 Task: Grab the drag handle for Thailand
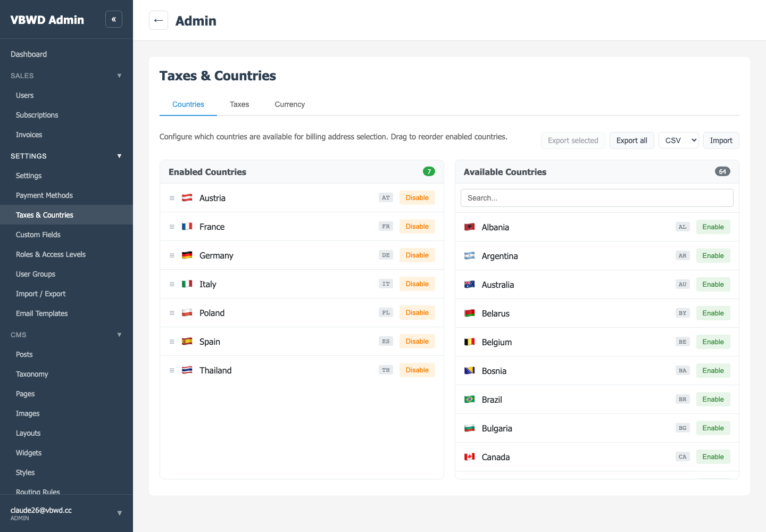click(172, 370)
